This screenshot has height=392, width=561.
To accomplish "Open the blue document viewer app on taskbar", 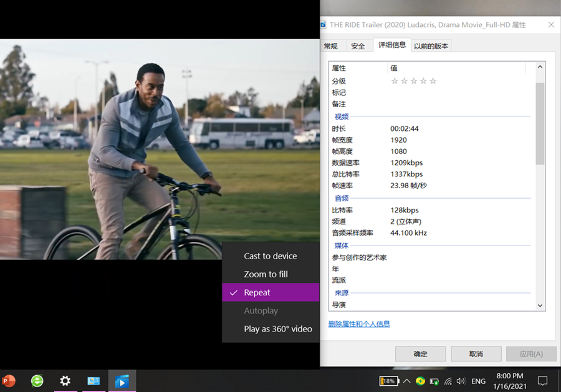I will click(x=93, y=381).
